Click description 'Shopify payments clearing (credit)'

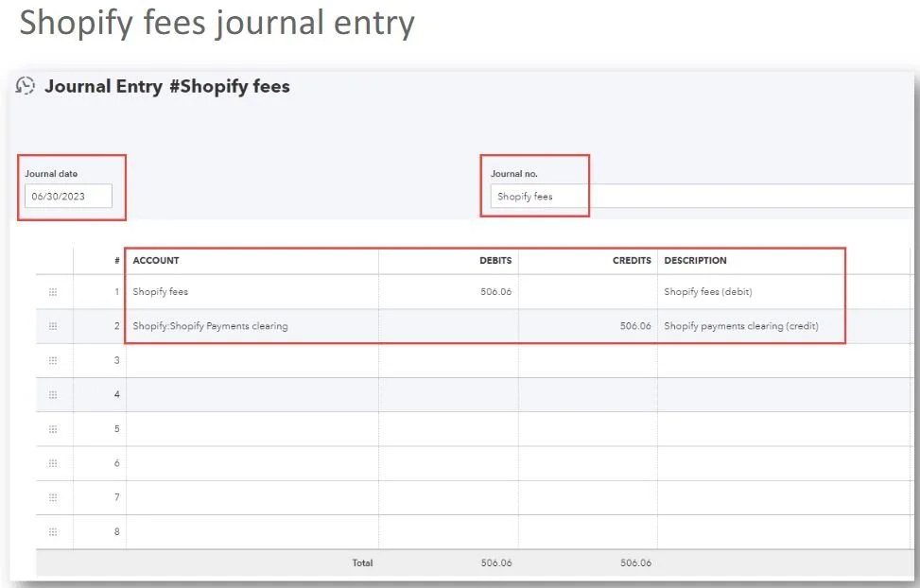pyautogui.click(x=741, y=326)
